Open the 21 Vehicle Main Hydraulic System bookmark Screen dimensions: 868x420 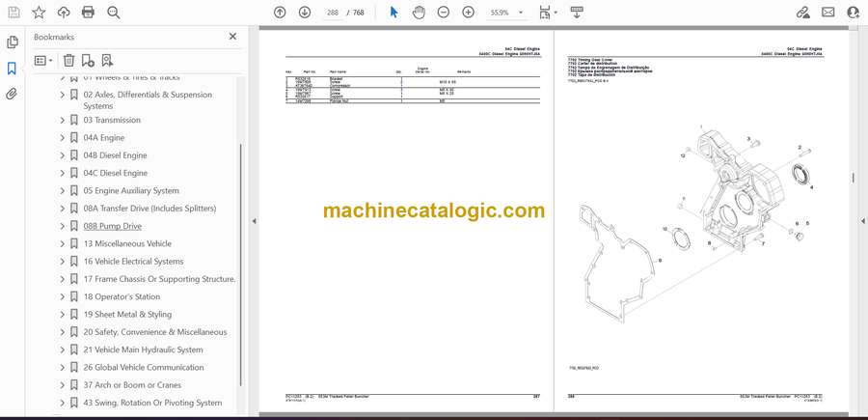point(143,350)
